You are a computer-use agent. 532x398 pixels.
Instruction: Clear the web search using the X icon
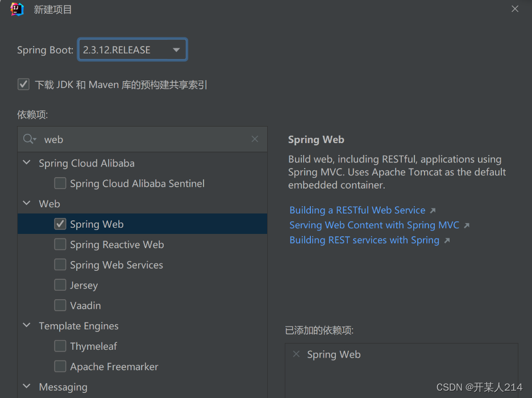click(255, 139)
